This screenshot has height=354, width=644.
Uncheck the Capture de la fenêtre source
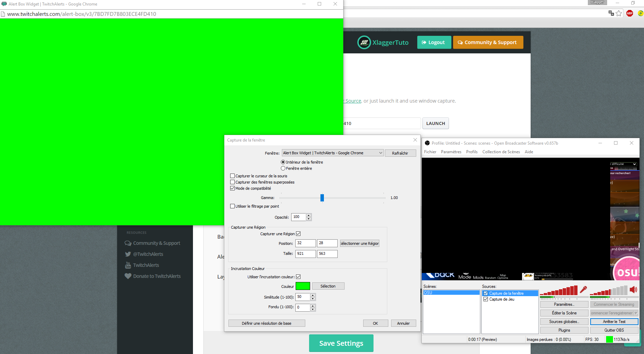pos(485,293)
